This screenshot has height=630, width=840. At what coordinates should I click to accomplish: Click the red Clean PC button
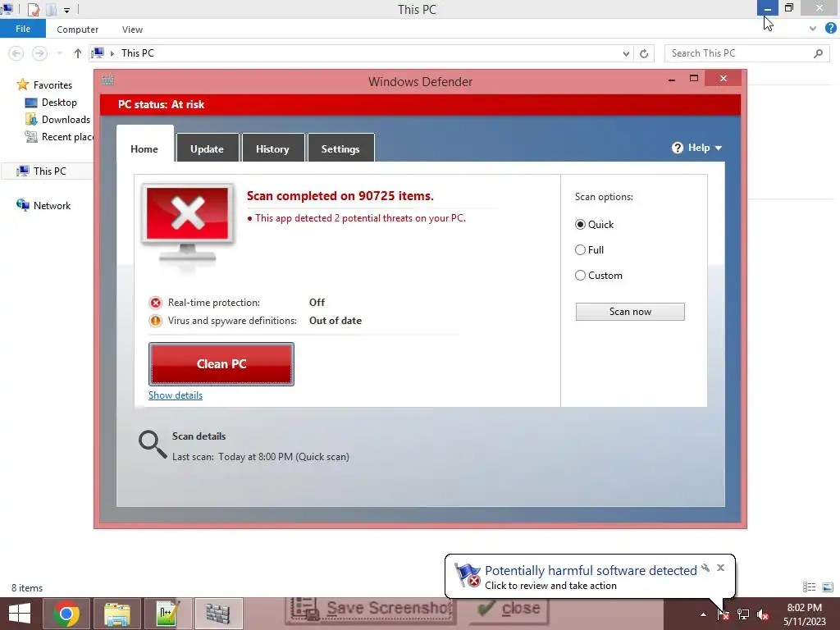click(x=221, y=363)
